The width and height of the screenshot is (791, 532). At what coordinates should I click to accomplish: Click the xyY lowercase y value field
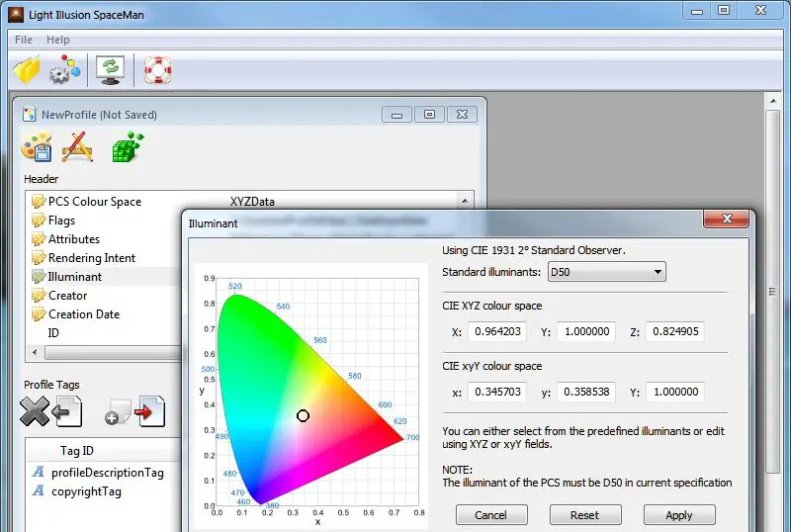pos(586,392)
